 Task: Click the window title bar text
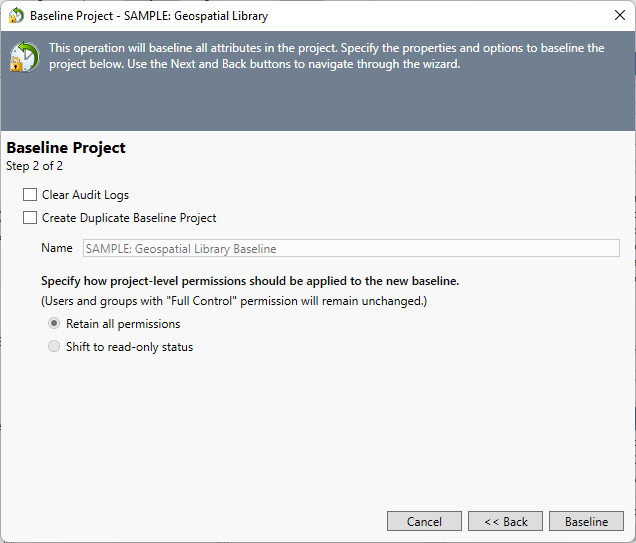click(149, 16)
